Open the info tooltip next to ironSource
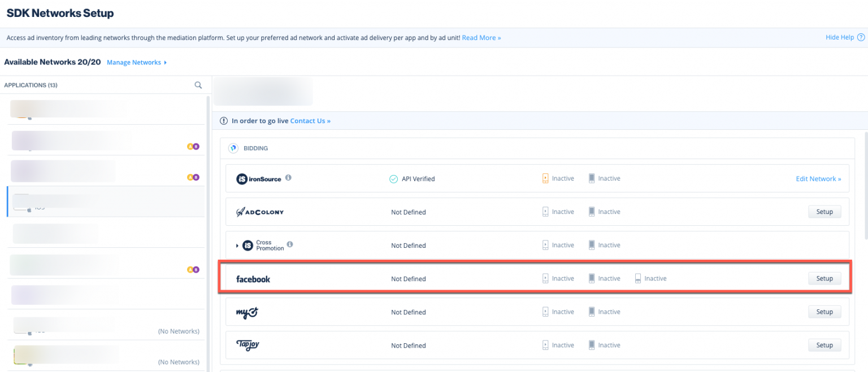The width and height of the screenshot is (868, 372). [288, 177]
